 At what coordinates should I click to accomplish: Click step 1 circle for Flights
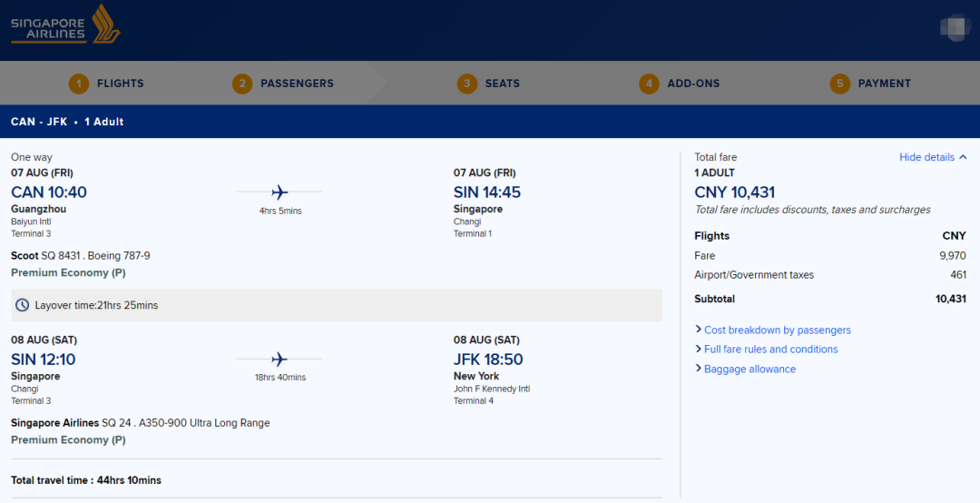[x=79, y=84]
